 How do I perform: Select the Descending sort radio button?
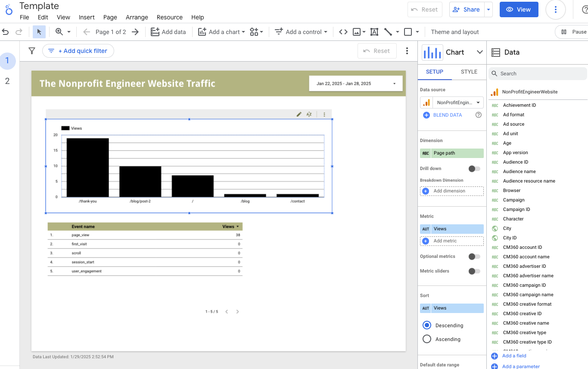click(427, 325)
